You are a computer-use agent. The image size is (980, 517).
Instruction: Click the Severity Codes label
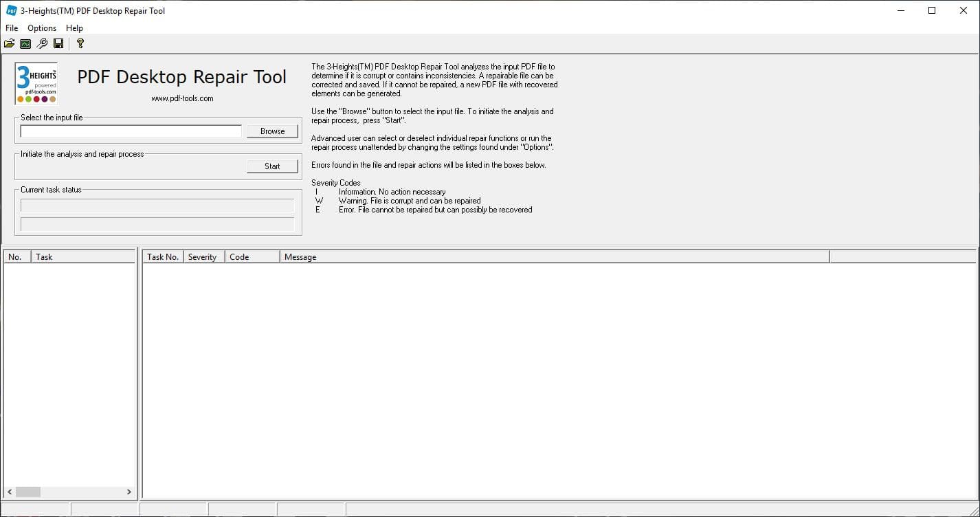click(x=336, y=183)
